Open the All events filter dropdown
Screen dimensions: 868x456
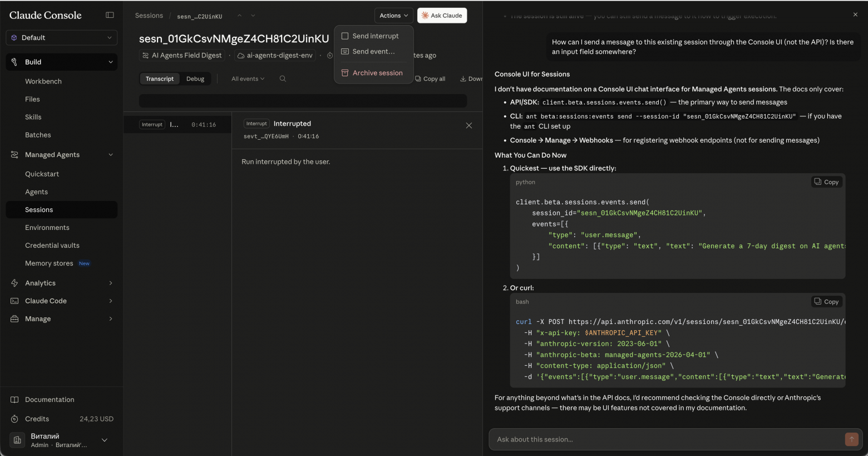point(248,79)
